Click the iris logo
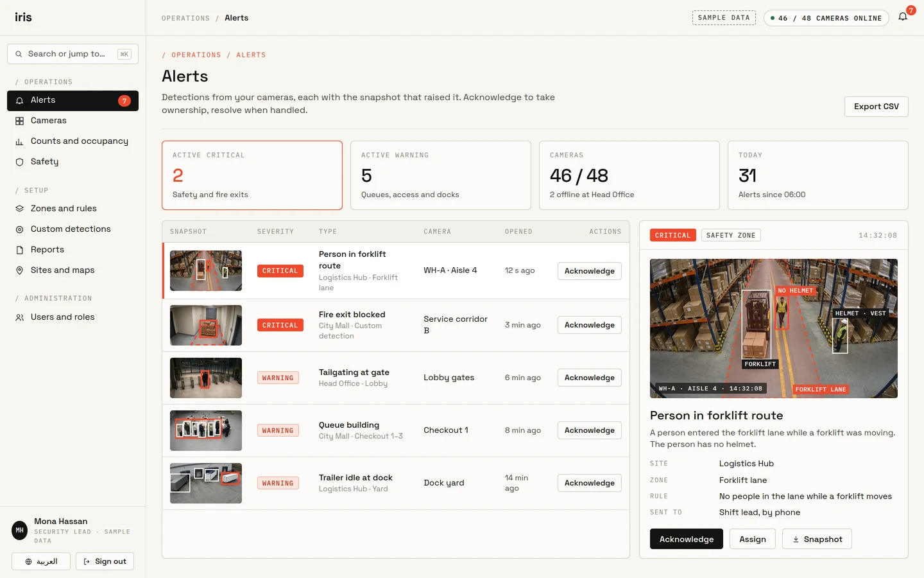Viewport: 924px width, 578px height. click(x=23, y=17)
